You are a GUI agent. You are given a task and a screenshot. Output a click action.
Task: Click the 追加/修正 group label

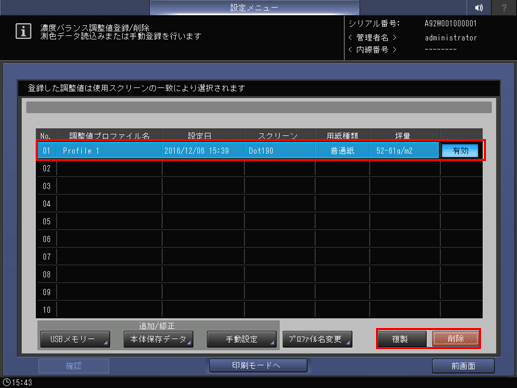pyautogui.click(x=157, y=326)
